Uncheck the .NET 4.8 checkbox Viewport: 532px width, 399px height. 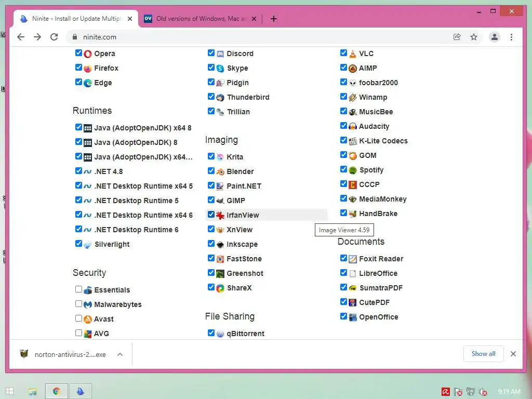click(x=79, y=170)
